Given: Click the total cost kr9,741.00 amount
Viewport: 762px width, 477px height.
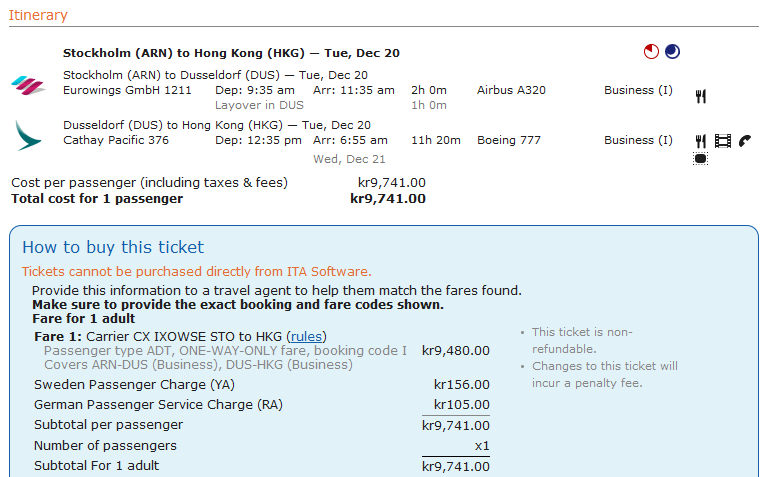Looking at the screenshot, I should pyautogui.click(x=388, y=199).
